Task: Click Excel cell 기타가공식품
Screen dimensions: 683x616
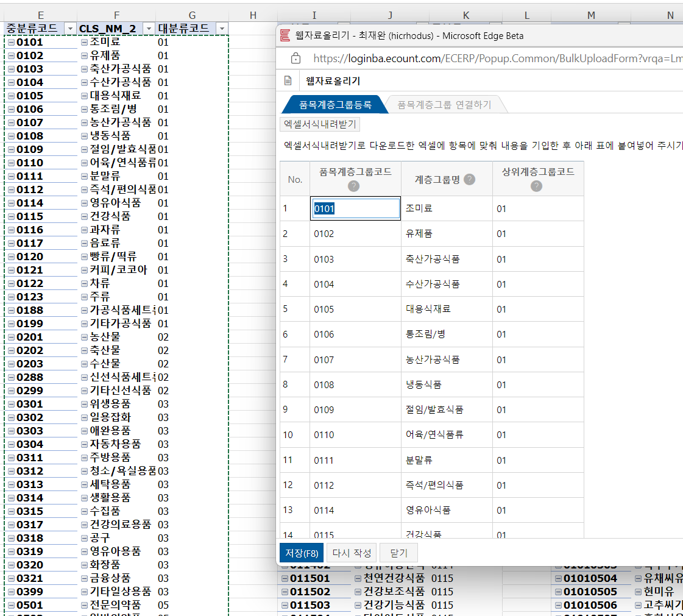Action: click(x=117, y=324)
